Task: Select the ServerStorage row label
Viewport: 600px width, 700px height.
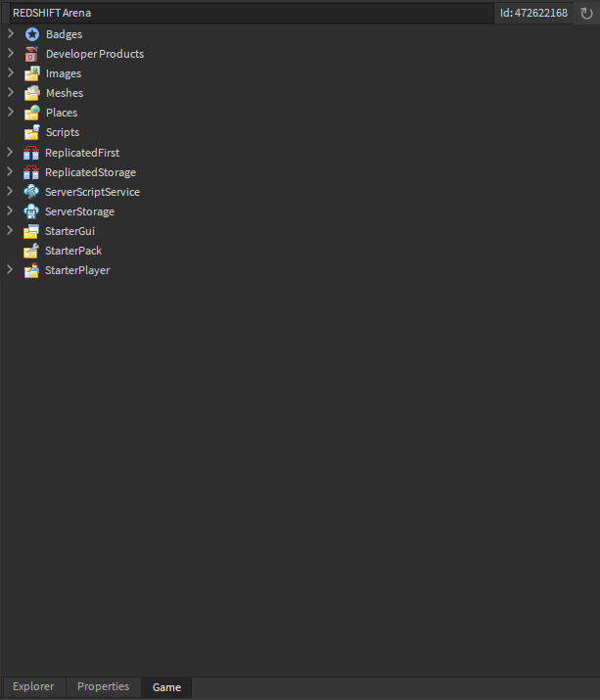Action: coord(80,211)
